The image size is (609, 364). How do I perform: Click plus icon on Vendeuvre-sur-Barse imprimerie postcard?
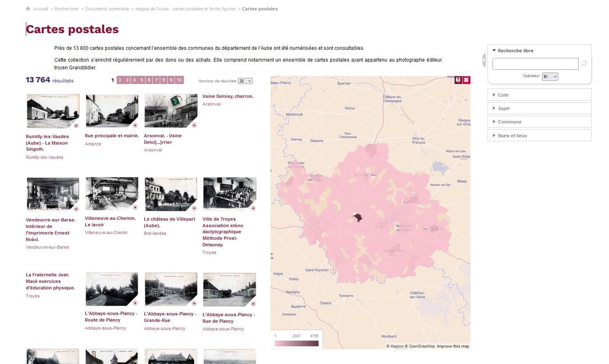(x=76, y=209)
